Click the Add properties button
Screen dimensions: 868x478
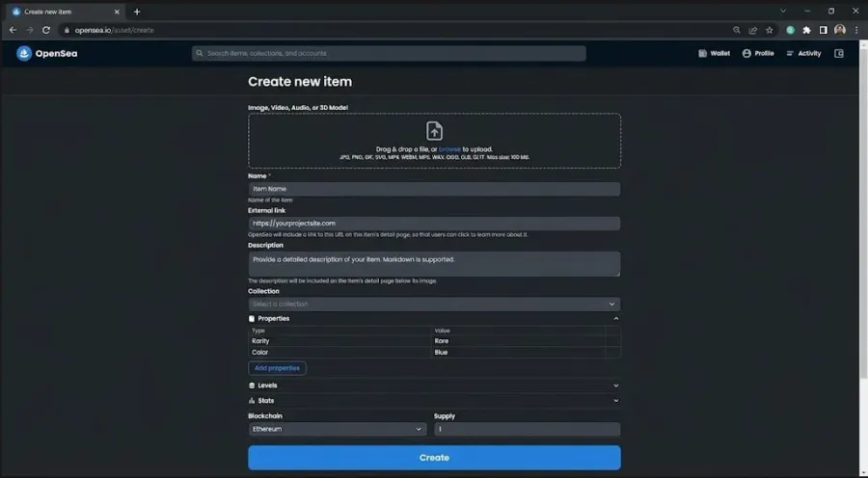tap(277, 368)
